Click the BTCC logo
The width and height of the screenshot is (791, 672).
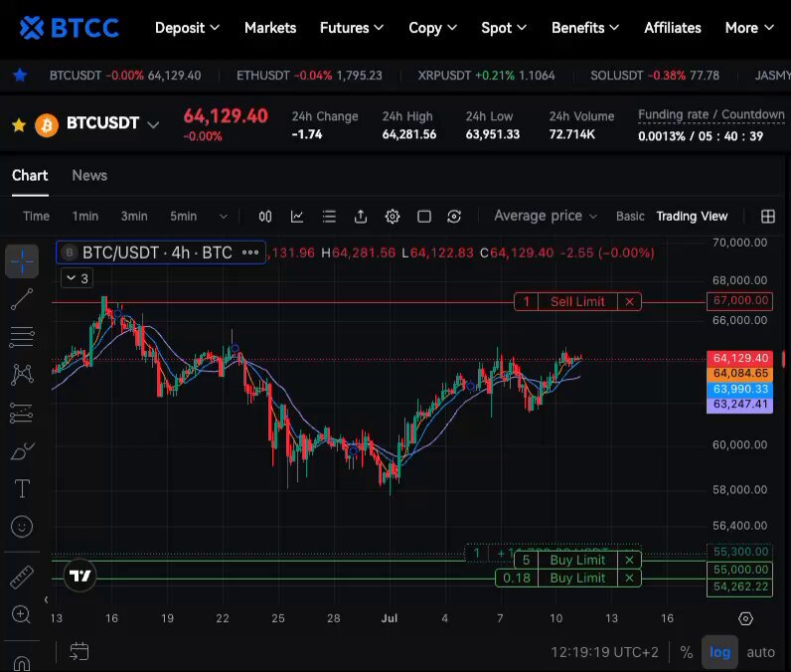pyautogui.click(x=70, y=28)
